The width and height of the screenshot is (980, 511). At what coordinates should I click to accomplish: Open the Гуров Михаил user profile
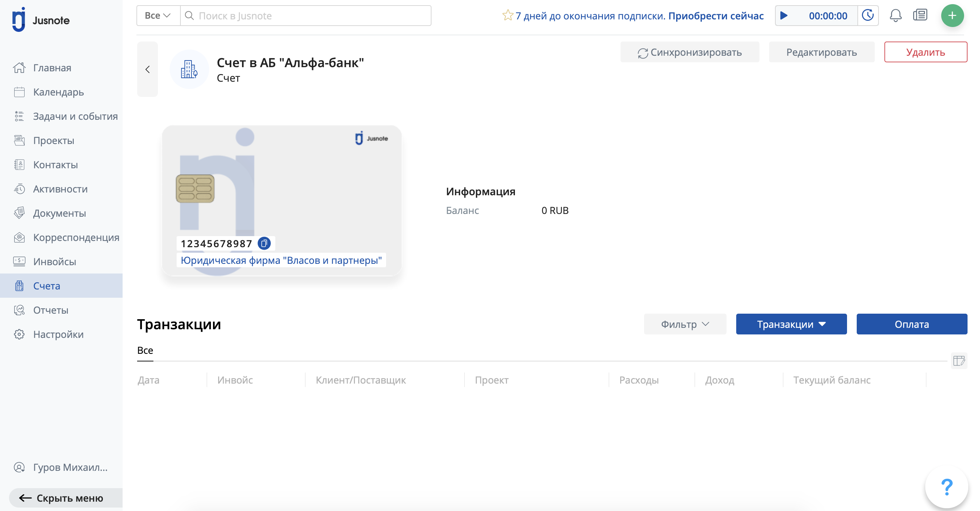click(61, 467)
